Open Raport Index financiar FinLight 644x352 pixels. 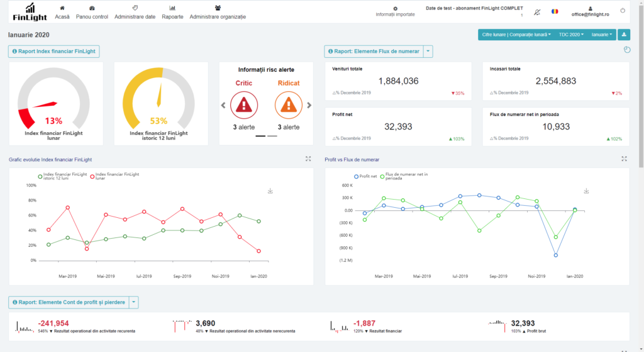pyautogui.click(x=54, y=52)
